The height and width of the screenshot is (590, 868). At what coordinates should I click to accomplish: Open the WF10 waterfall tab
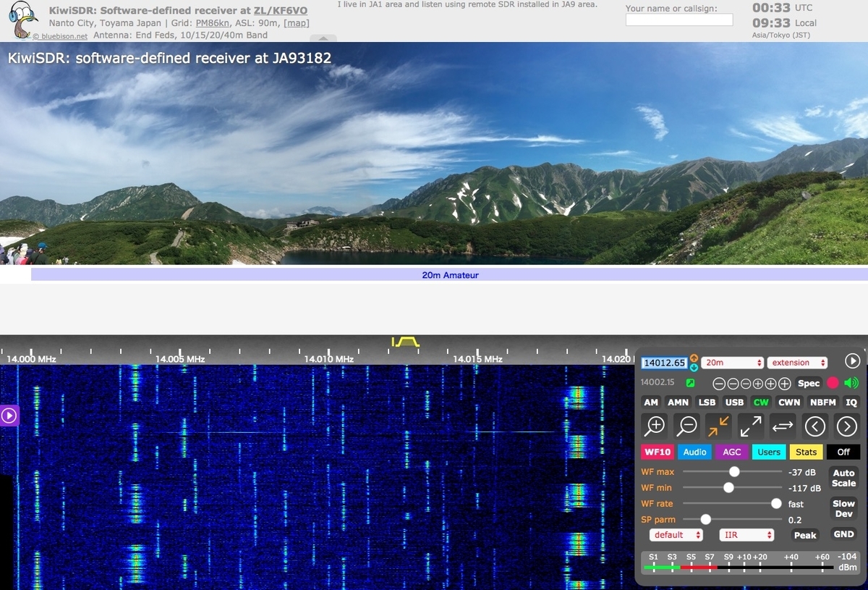point(658,452)
